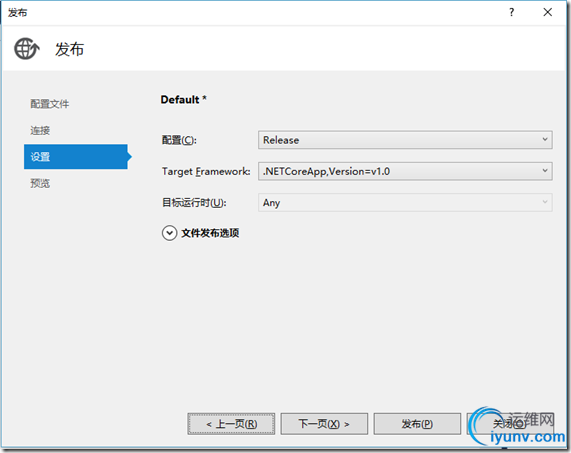The image size is (571, 453).
Task: Click the globe publish icon
Action: (x=27, y=49)
